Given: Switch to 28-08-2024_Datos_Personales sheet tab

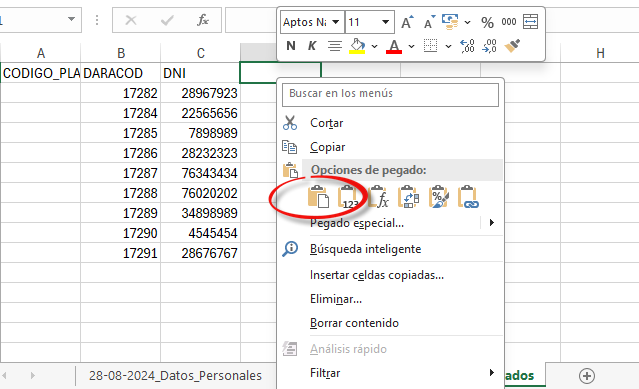Looking at the screenshot, I should pos(175,375).
